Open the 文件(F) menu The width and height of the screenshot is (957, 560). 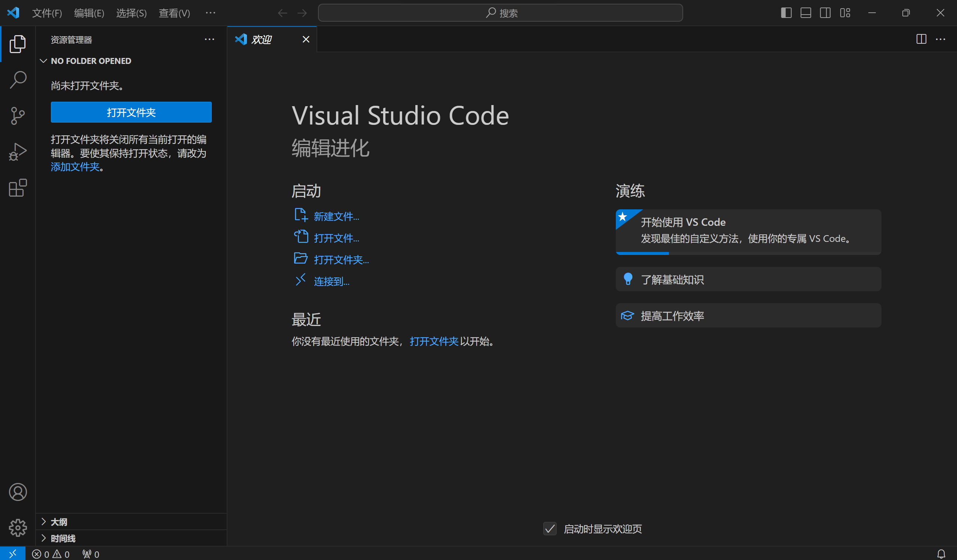pos(47,13)
